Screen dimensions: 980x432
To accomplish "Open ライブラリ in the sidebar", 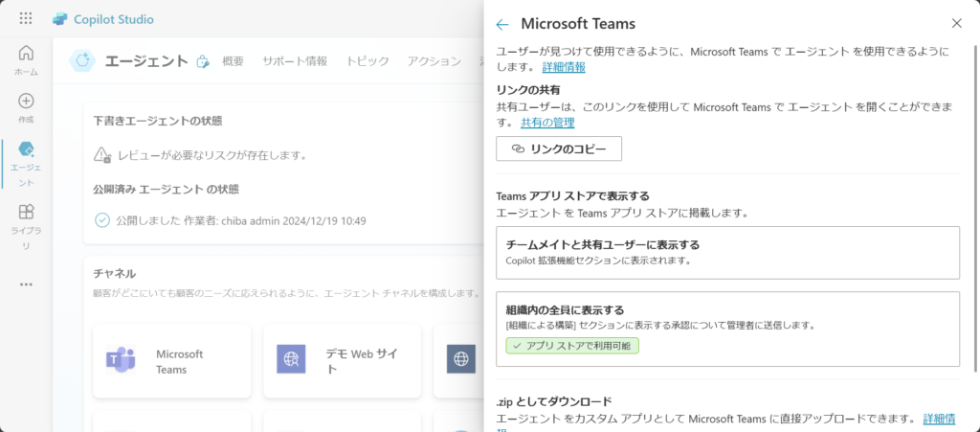I will pyautogui.click(x=26, y=227).
